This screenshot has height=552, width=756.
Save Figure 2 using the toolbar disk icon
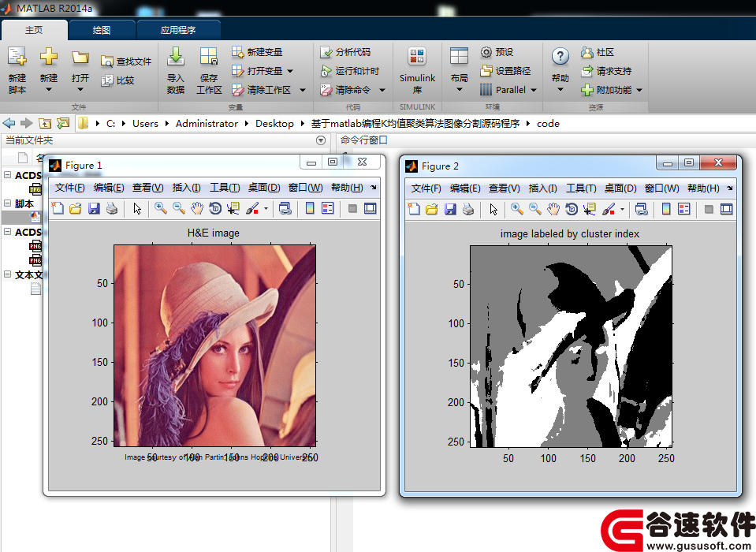tap(450, 209)
